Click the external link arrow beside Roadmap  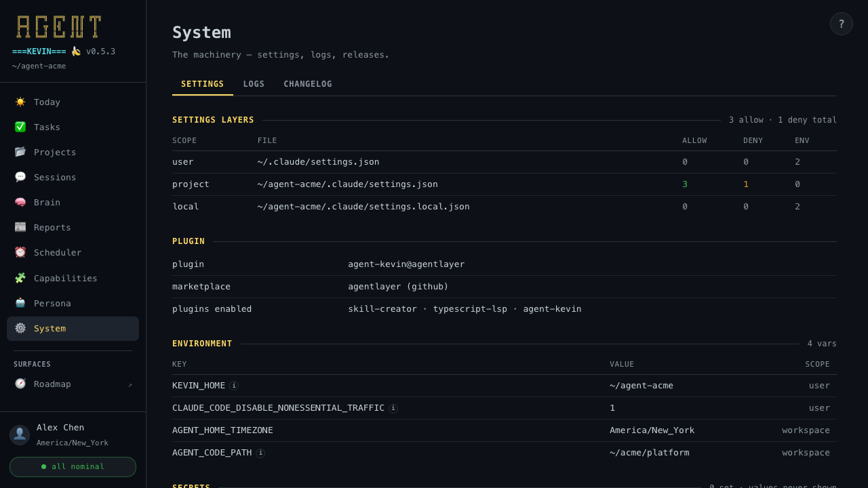(x=130, y=384)
